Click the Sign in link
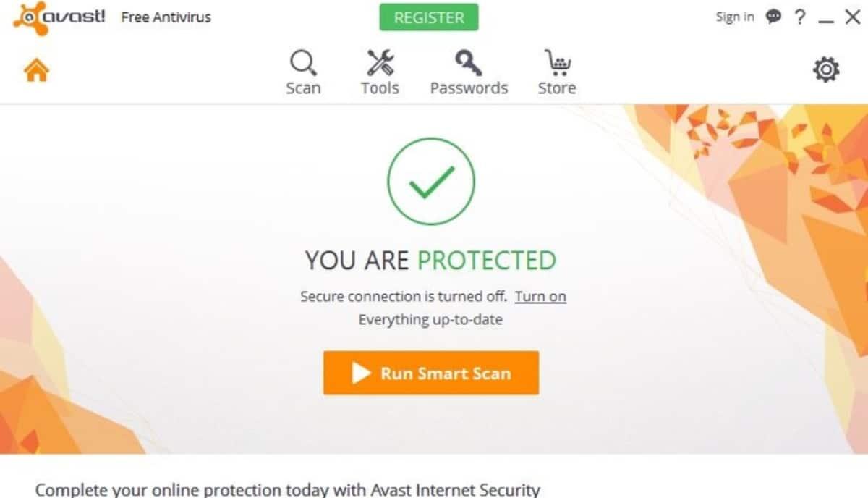868x498 pixels. (x=733, y=16)
